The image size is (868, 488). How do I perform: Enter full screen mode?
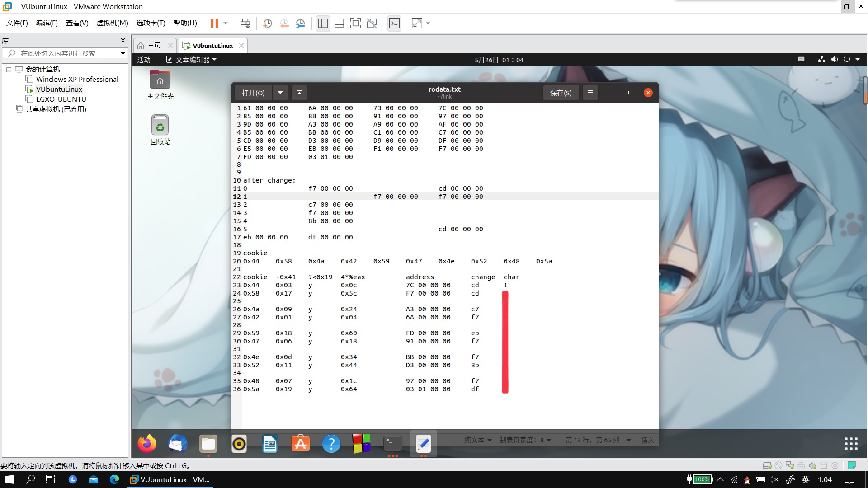(356, 23)
